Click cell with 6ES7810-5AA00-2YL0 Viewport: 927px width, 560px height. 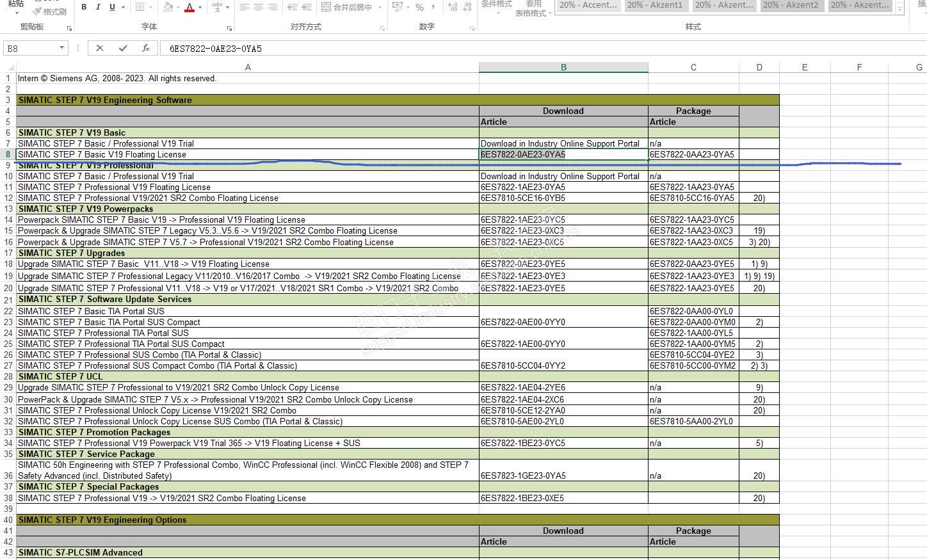pos(693,421)
